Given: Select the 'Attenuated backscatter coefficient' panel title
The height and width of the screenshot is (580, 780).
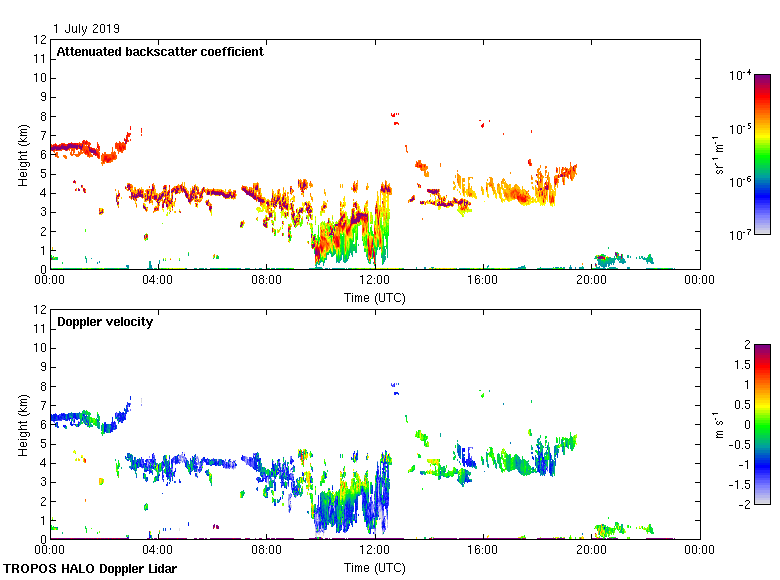Looking at the screenshot, I should click(160, 51).
